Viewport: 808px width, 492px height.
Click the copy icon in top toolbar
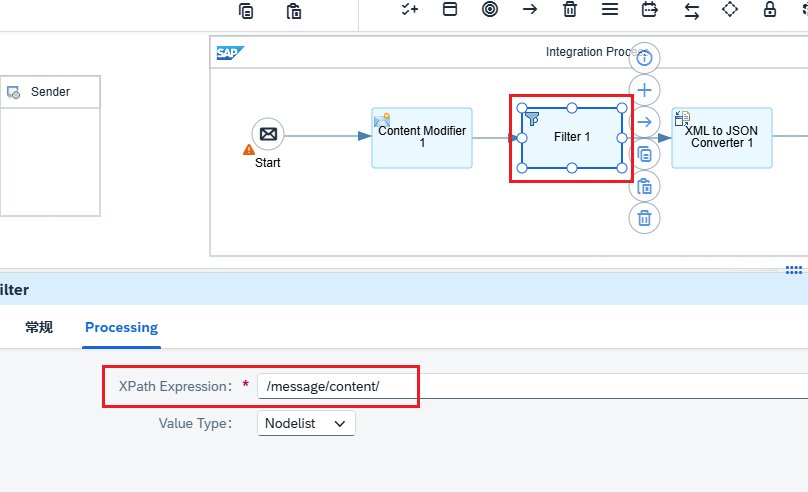(246, 10)
